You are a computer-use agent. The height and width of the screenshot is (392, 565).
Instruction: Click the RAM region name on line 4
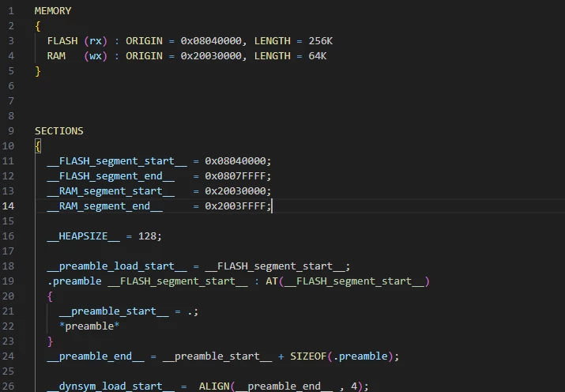coord(56,56)
